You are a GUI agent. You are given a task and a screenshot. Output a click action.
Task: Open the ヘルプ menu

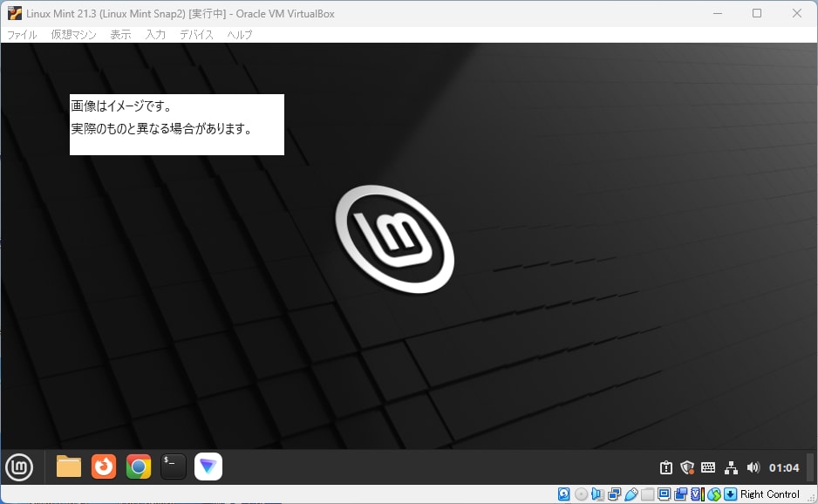tap(240, 34)
